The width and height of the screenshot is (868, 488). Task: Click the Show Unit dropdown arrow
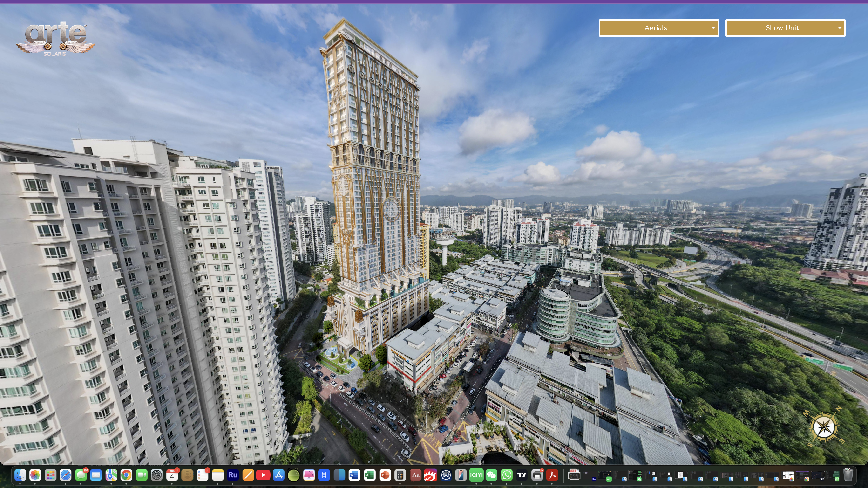pos(839,28)
